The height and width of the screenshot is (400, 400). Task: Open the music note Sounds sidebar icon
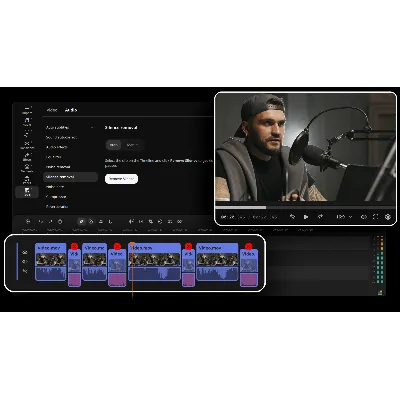pos(27,121)
